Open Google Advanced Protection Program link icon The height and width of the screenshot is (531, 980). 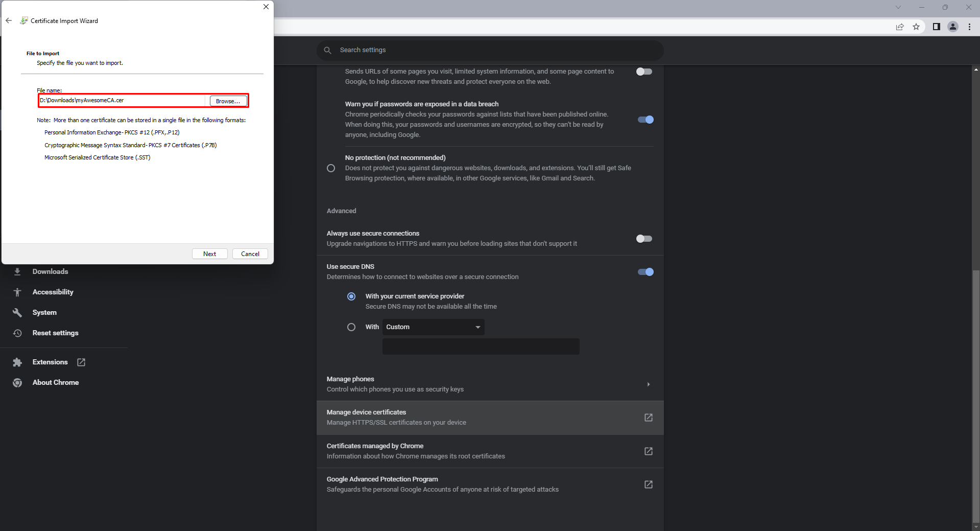click(x=649, y=484)
